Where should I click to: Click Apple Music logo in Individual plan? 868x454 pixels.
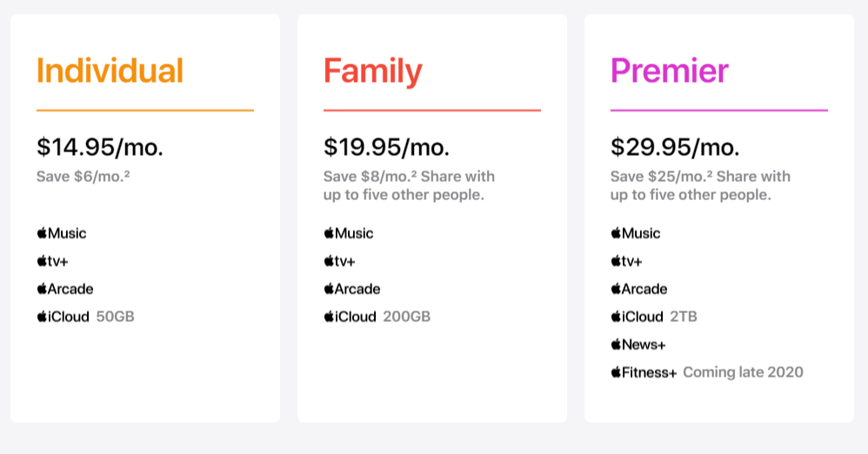tap(62, 233)
